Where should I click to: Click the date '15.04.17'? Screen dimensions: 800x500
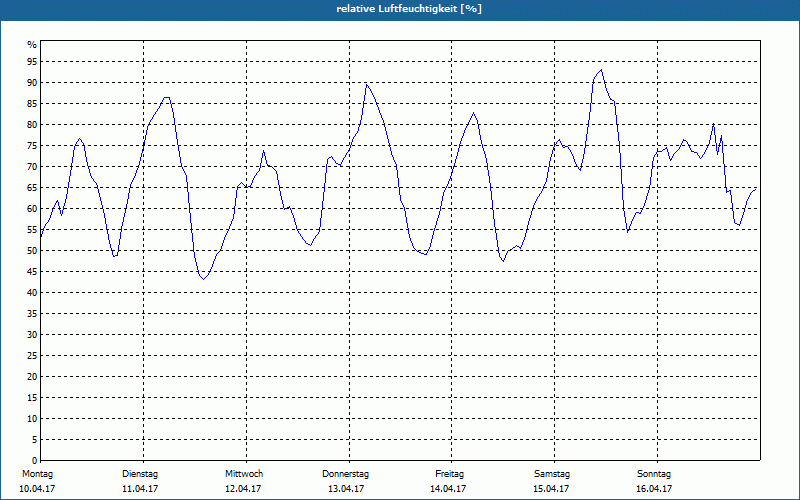[551, 489]
